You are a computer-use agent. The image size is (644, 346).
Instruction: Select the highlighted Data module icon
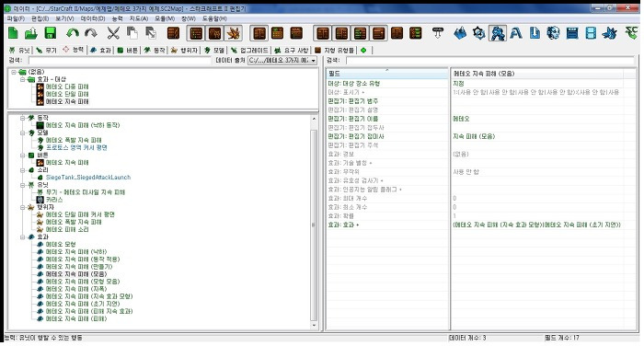pos(498,33)
